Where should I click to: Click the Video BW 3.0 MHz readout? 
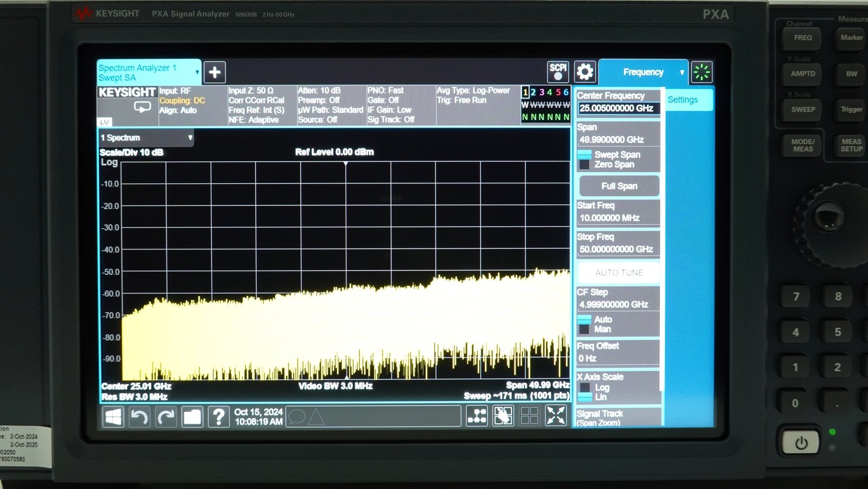335,386
